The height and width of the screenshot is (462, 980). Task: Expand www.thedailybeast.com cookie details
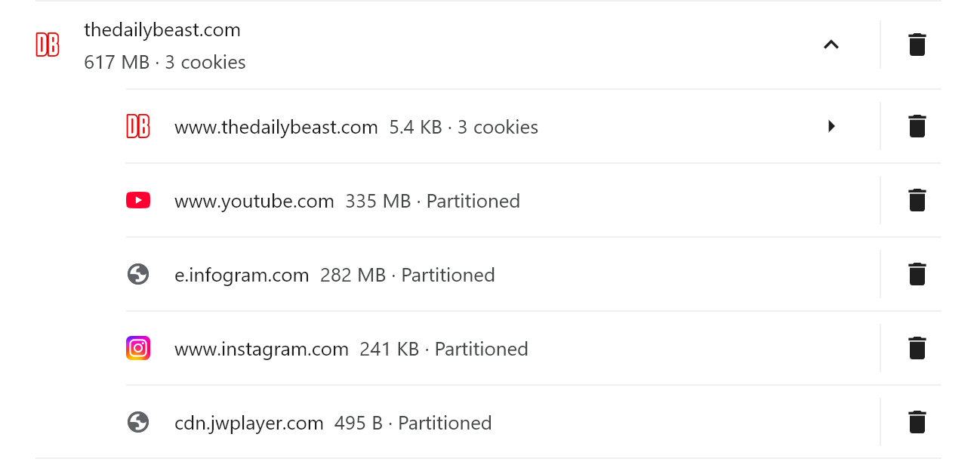(x=831, y=126)
